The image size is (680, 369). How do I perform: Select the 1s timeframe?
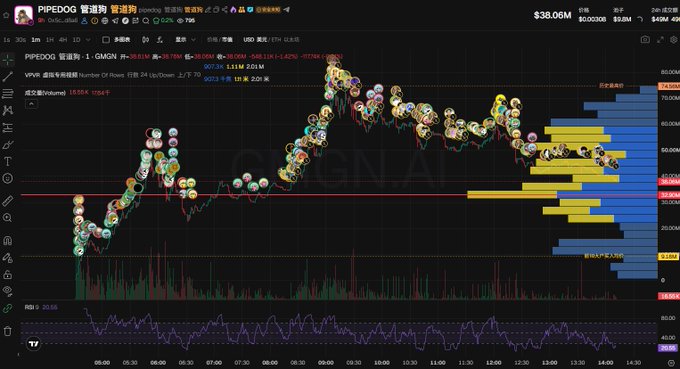[7, 39]
